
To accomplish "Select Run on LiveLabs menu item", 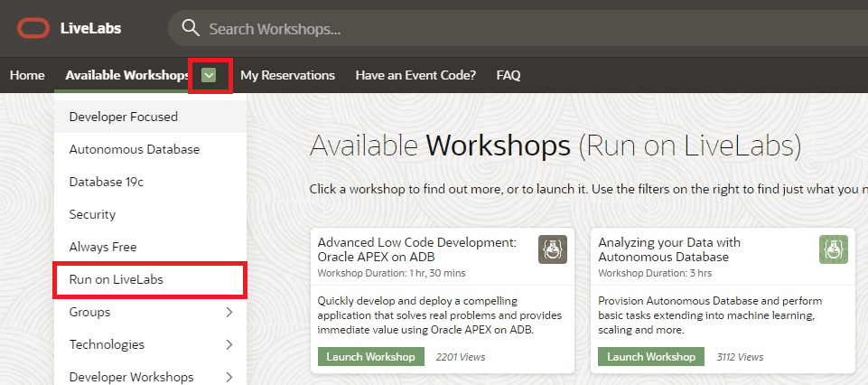I will [x=116, y=280].
